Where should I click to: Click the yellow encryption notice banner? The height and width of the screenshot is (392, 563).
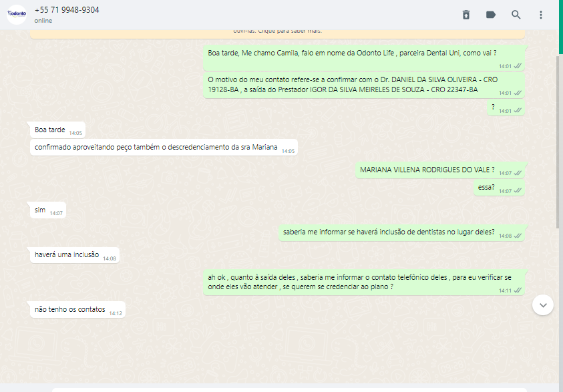(x=278, y=34)
